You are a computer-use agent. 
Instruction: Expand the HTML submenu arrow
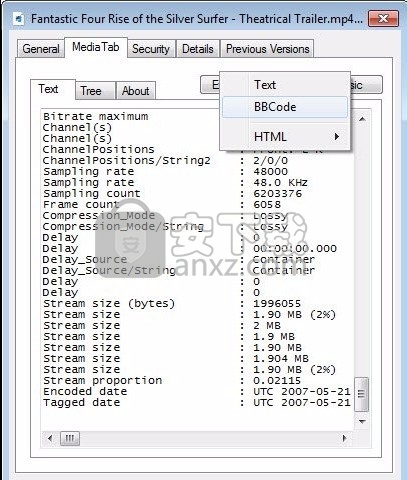tap(337, 137)
